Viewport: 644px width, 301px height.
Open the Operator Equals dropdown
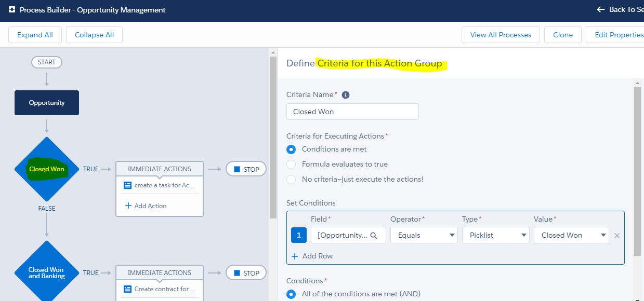(x=424, y=235)
